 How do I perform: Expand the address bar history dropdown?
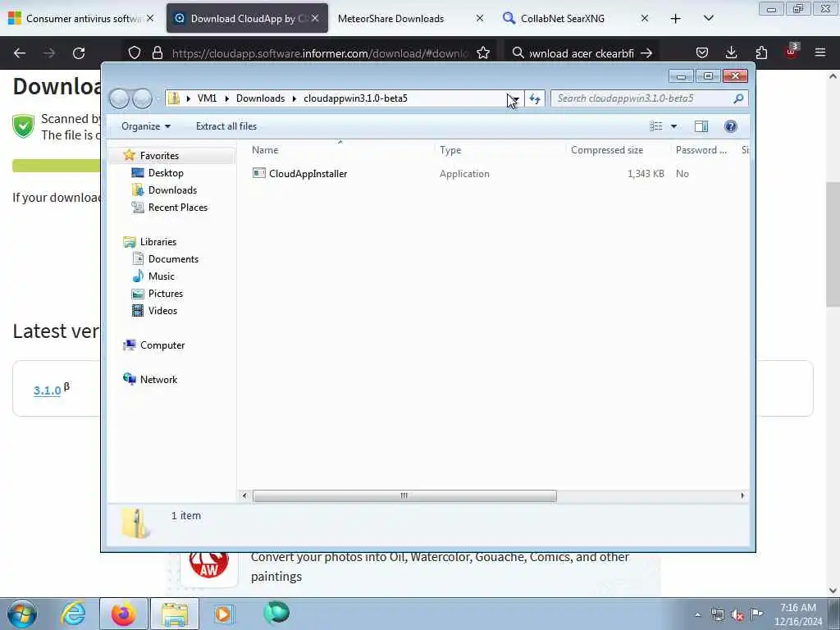click(515, 98)
